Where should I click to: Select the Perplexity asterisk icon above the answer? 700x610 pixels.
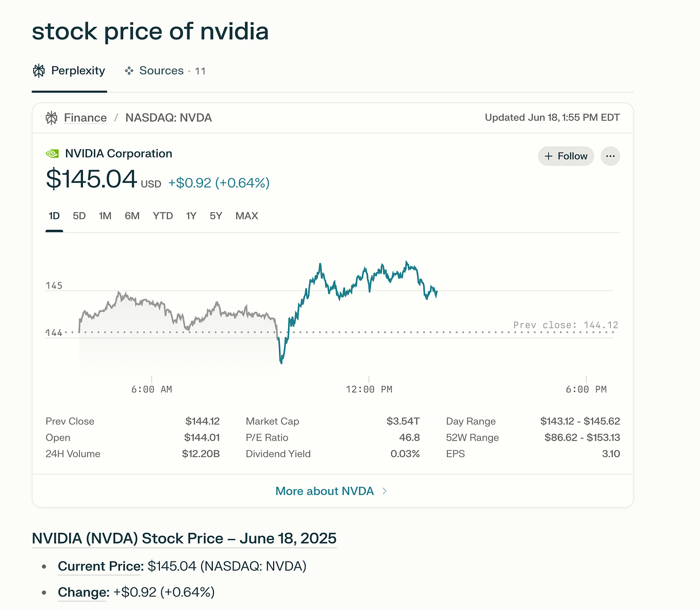[x=38, y=71]
